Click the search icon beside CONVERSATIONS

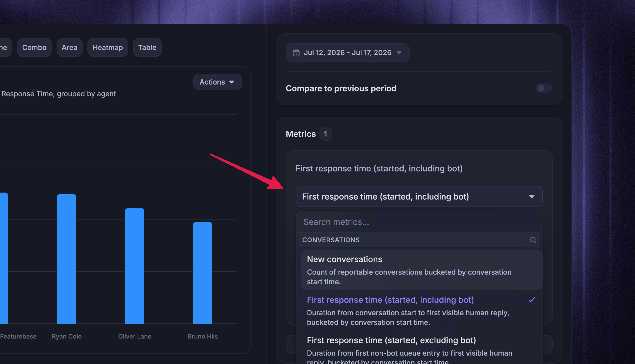pyautogui.click(x=533, y=240)
